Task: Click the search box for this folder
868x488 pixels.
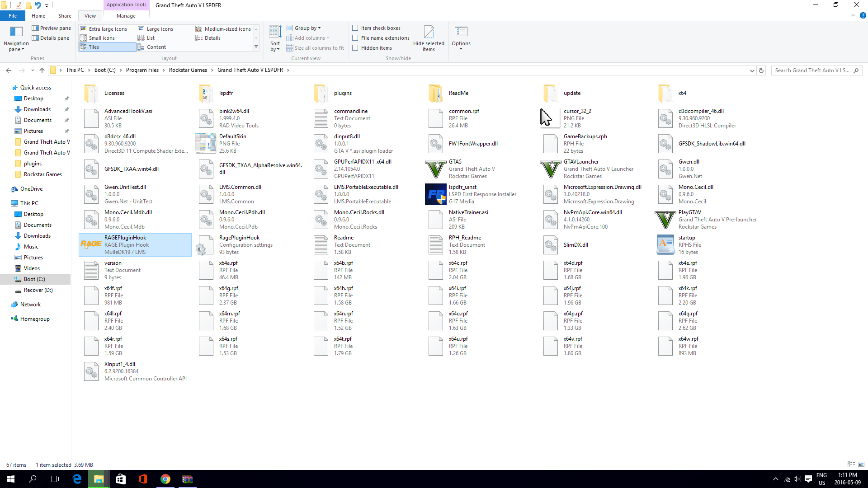Action: click(x=811, y=70)
